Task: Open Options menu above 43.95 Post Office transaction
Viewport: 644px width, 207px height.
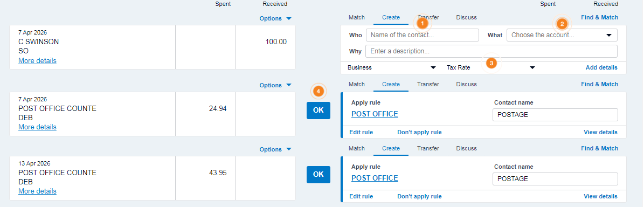Action: (x=275, y=149)
